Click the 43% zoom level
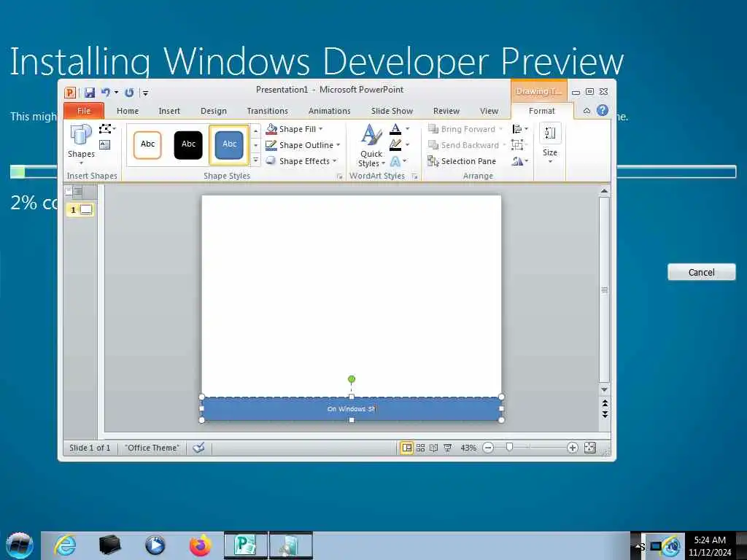The width and height of the screenshot is (747, 560). click(x=468, y=448)
